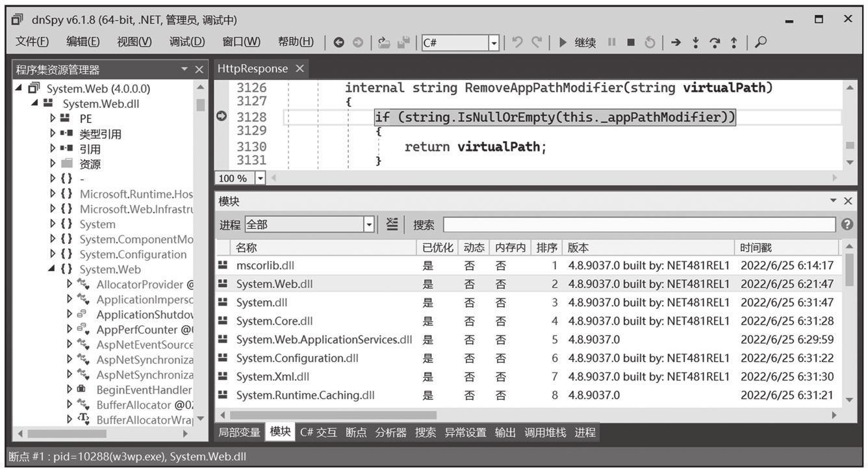
Task: Click the module icon for System.Core.dll
Action: tap(223, 321)
